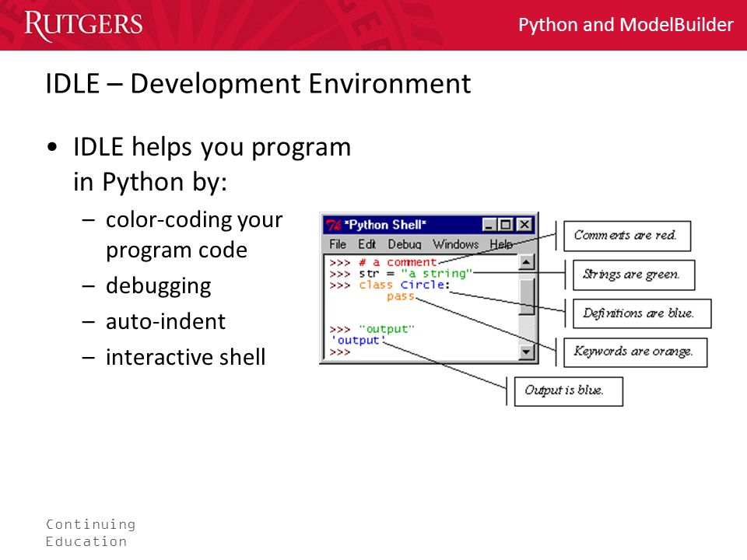Click the Rutgers logo in the header

pyautogui.click(x=83, y=25)
